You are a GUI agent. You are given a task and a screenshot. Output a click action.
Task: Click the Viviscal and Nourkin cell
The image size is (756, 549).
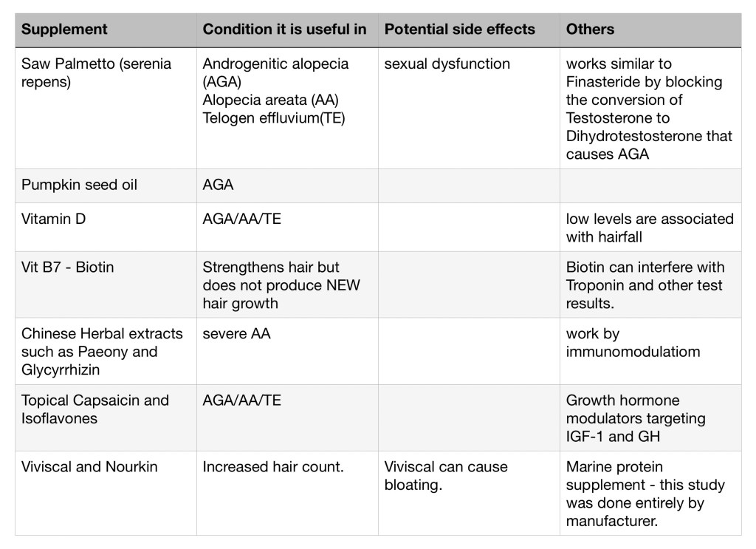point(89,467)
